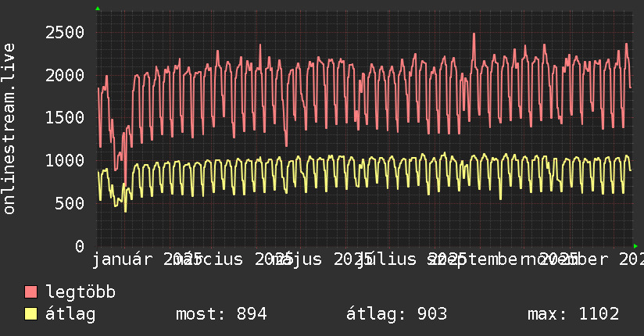This screenshot has width=644, height=336.
Task: Click the 'átlag' legend label beside yellow swatch
Action: 70,314
